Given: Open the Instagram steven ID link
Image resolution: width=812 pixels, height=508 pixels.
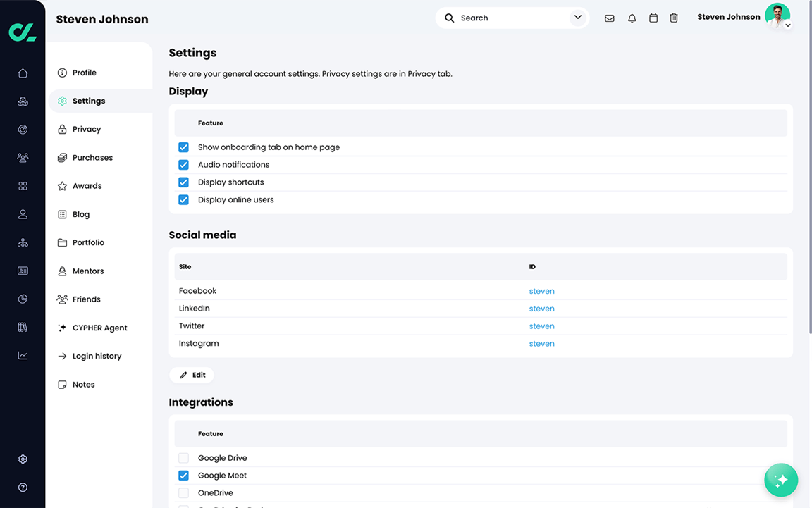Looking at the screenshot, I should tap(541, 344).
